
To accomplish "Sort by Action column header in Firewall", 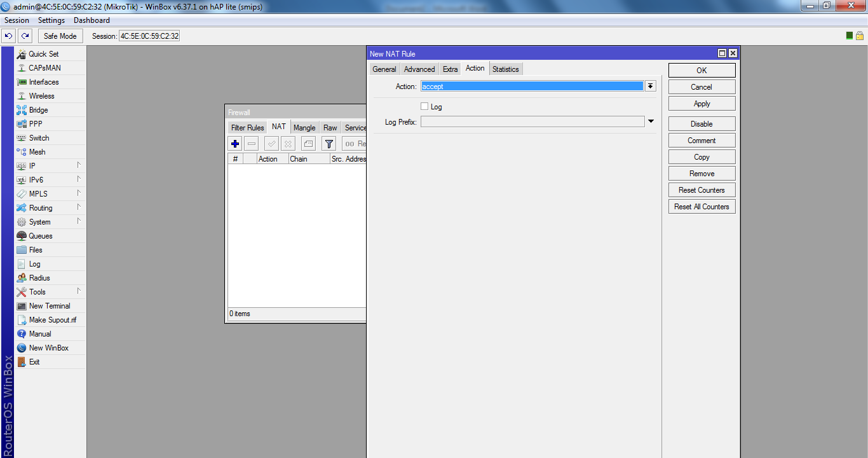I will tap(272, 159).
